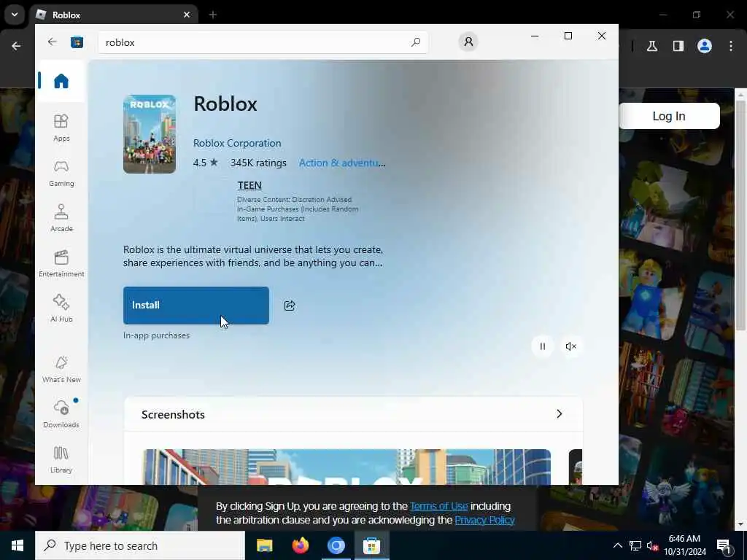Open the Downloads section
The width and height of the screenshot is (747, 560).
coord(61,414)
